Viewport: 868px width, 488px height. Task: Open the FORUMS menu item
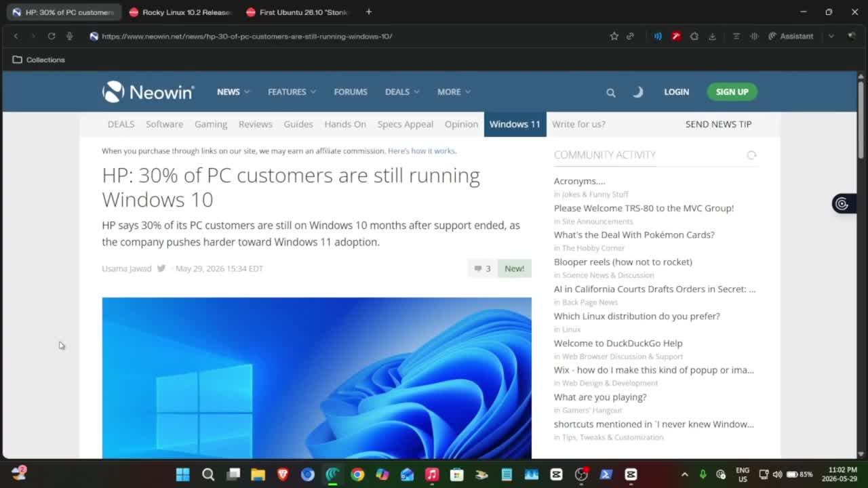tap(351, 91)
